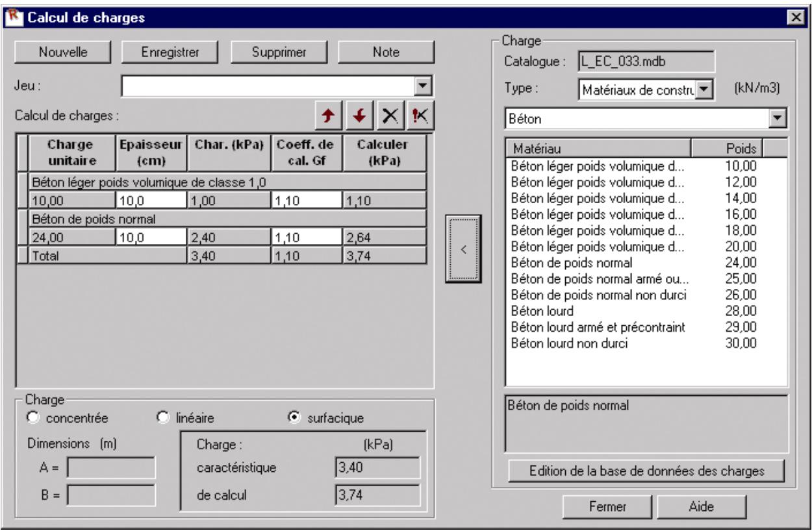
Task: Click the caractéristique charge value 3,40 field
Action: [x=377, y=467]
